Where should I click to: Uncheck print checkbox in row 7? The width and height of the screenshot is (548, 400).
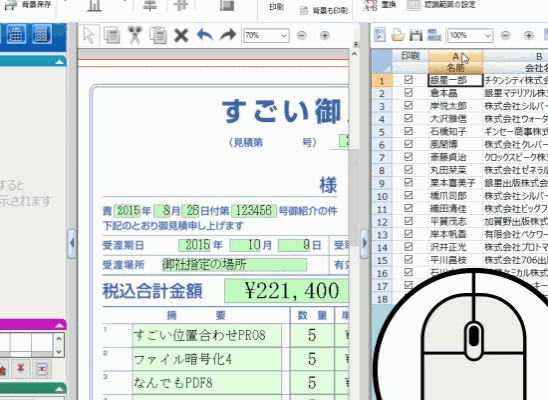(408, 157)
